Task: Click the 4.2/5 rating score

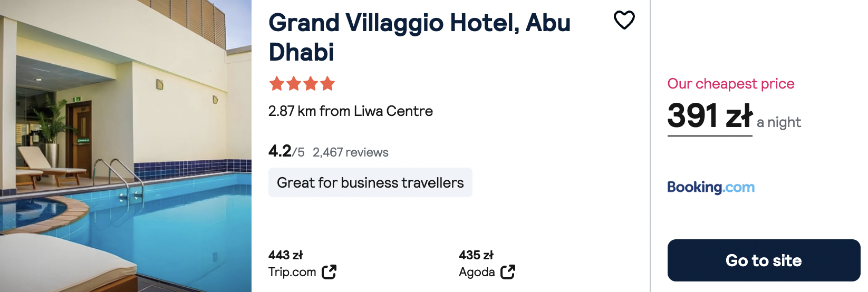Action: pyautogui.click(x=286, y=152)
